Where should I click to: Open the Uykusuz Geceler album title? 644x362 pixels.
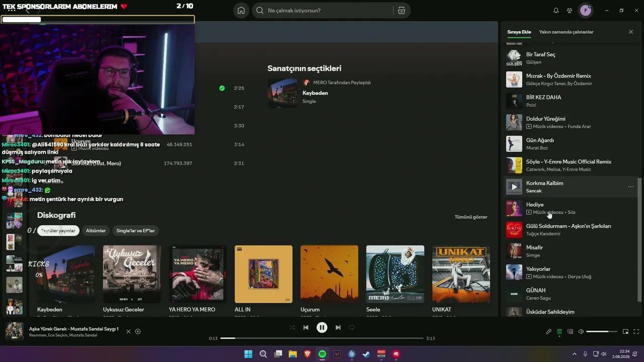pos(123,310)
